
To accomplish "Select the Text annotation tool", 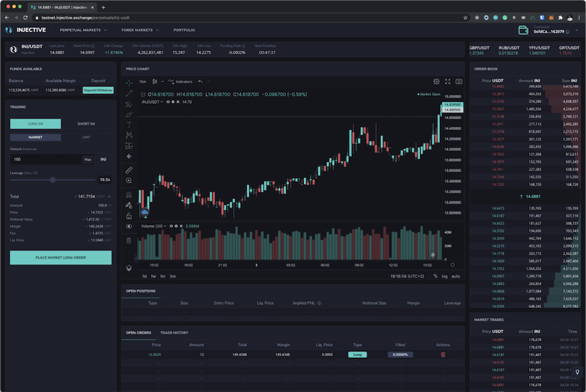I will [129, 124].
